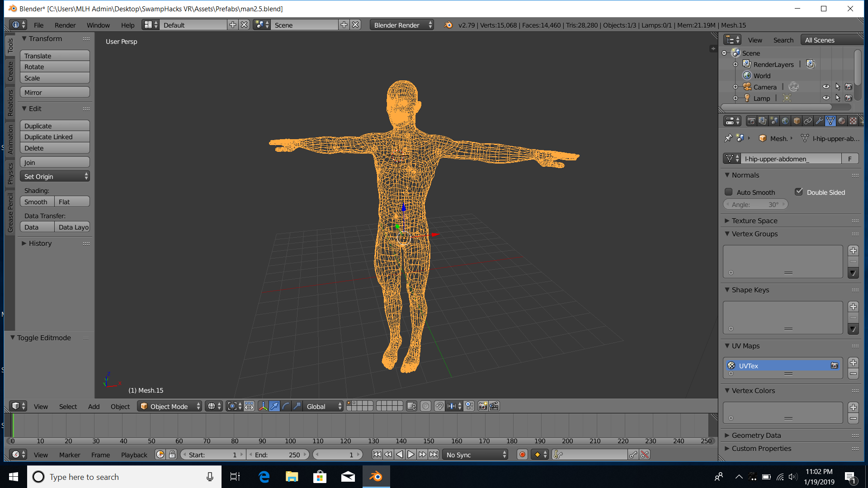Open the Modifiers wrench properties tab
Image resolution: width=868 pixels, height=488 pixels.
click(x=819, y=121)
